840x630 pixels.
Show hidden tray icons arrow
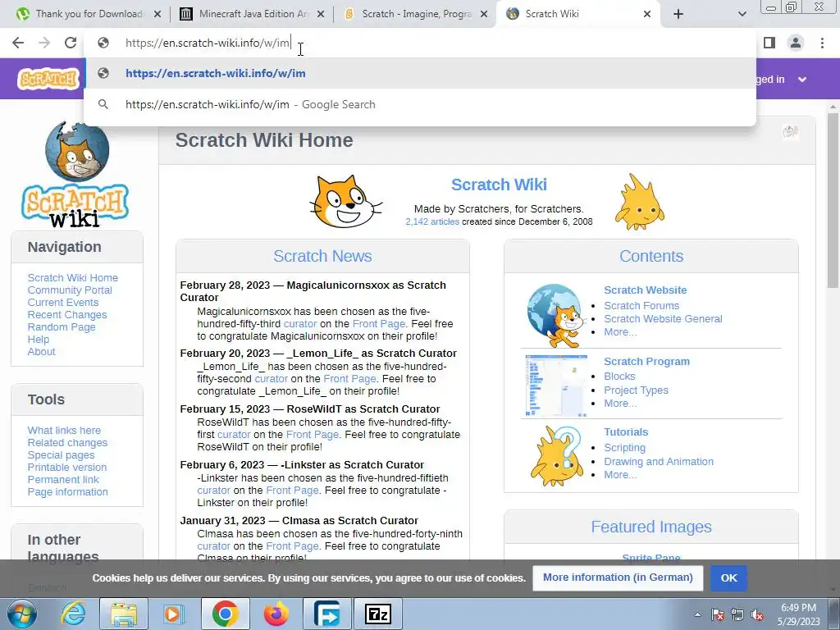(x=697, y=614)
